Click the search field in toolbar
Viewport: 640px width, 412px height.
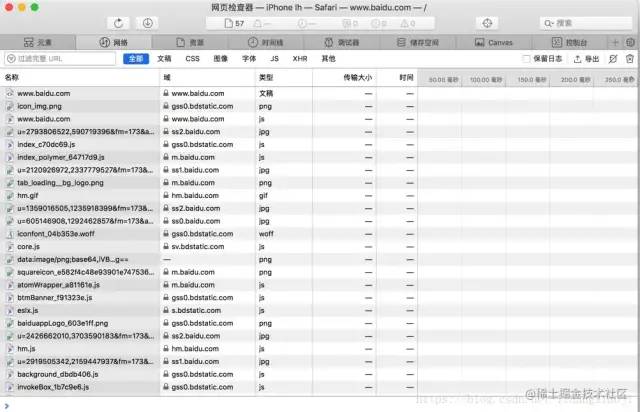[x=586, y=23]
